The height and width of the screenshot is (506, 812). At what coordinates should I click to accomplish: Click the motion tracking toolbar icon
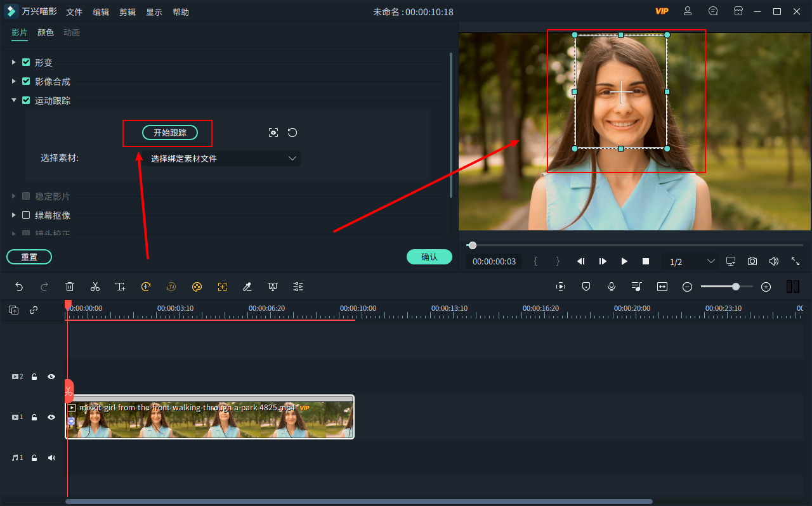(222, 287)
